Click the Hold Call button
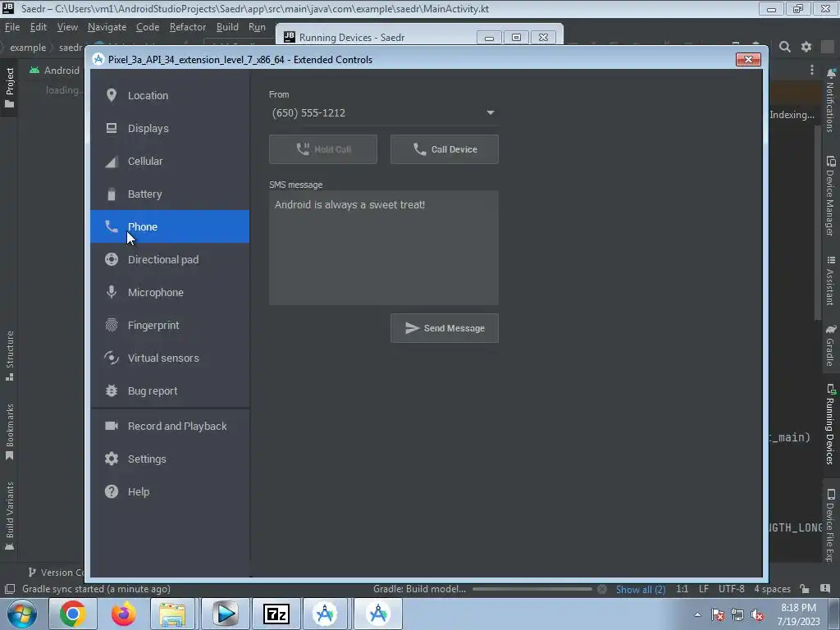The height and width of the screenshot is (630, 840). (x=323, y=149)
